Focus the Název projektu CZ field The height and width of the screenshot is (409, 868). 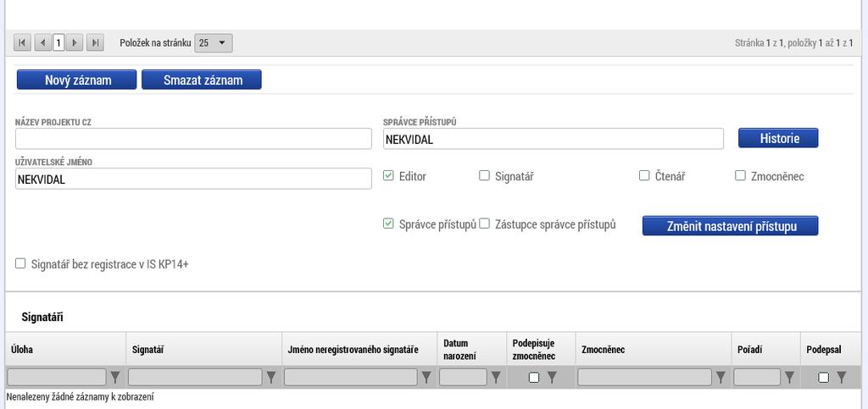[194, 139]
